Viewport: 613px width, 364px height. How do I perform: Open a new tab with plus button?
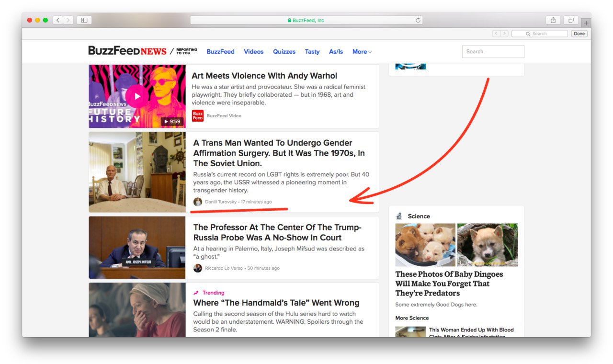[586, 23]
